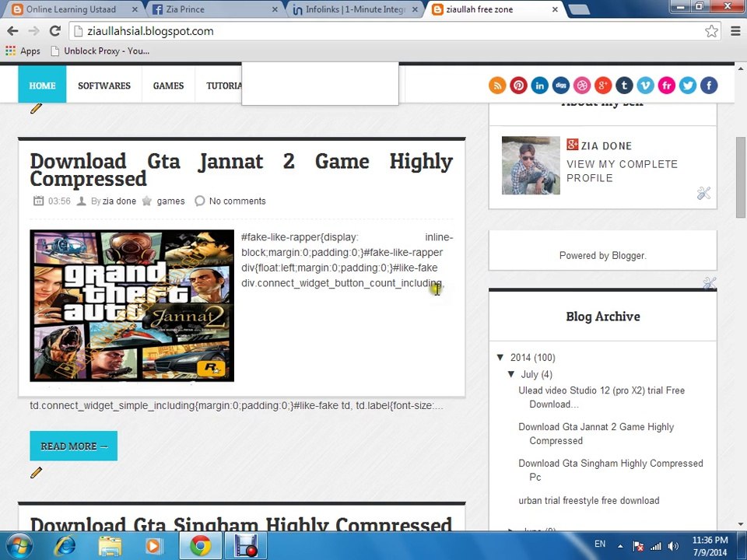Open Download Gta Jannat 2 post title

pos(241,170)
